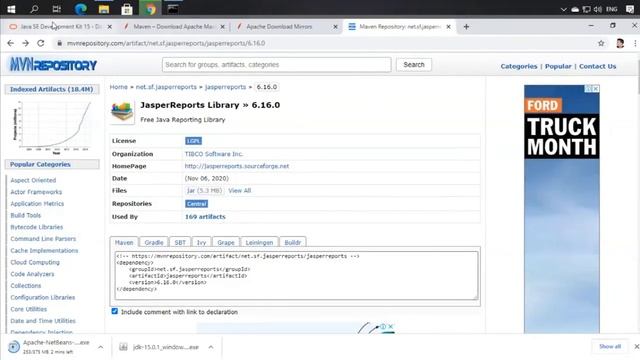Screen dimensions: 640x360
Task: Close the Java SE Development Kit tab
Action: (x=109, y=27)
